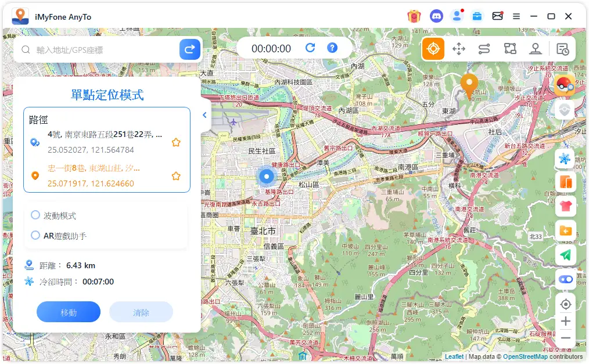This screenshot has width=589, height=364.
Task: Open the red T-shirt icon on sidebar
Action: [565, 206]
